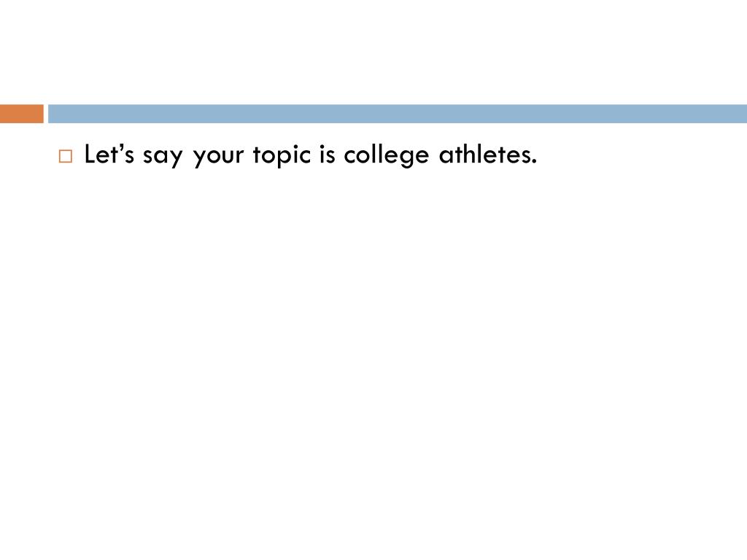
Task: Place cursor in the word "athletes."
Action: 488,155
